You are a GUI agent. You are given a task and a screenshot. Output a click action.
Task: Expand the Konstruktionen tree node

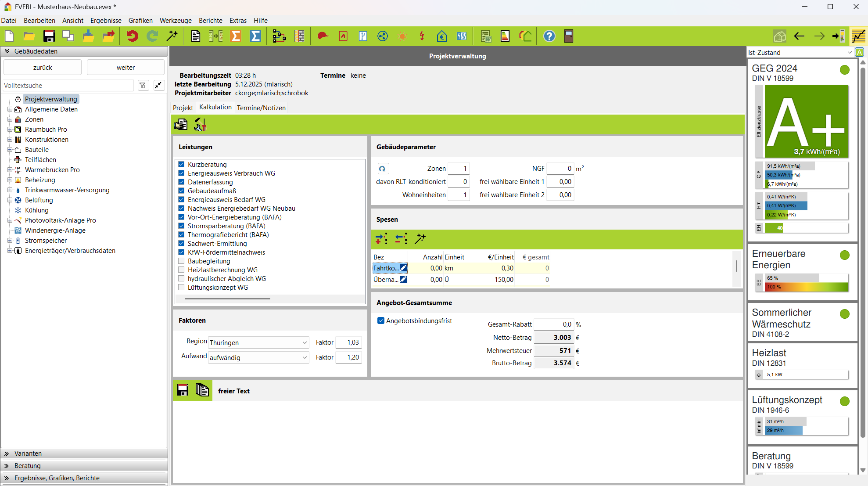coord(10,140)
